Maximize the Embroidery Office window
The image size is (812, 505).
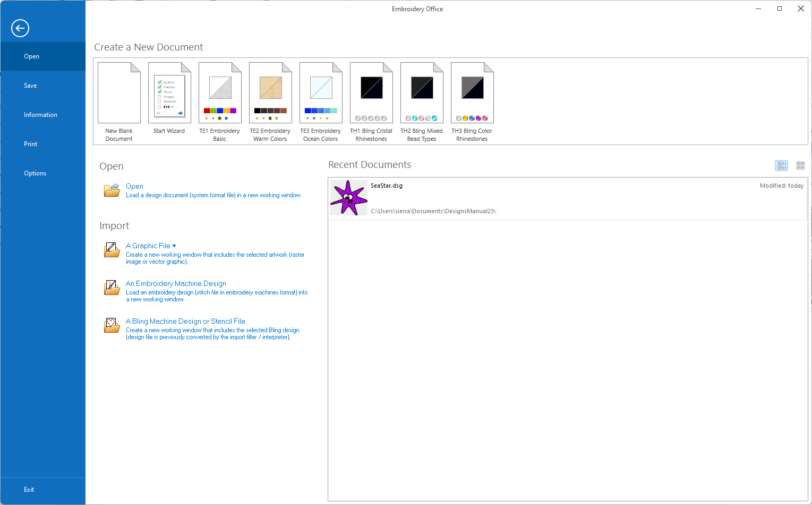tap(780, 9)
